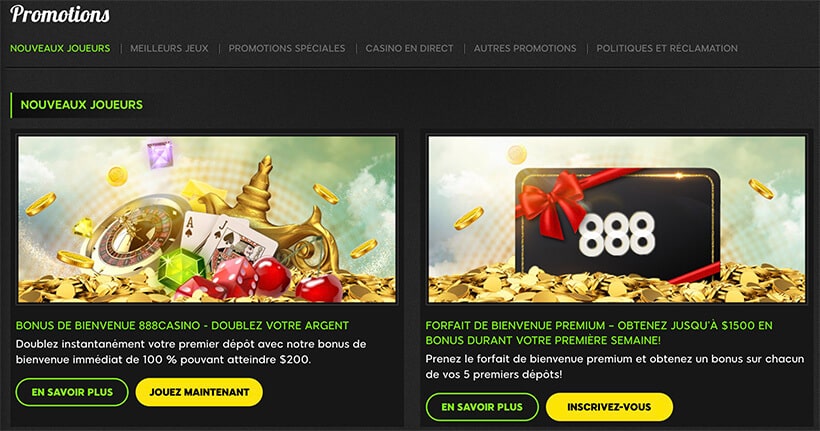This screenshot has height=431, width=820.
Task: Open the Nouveaux Joueurs tab
Action: (60, 48)
